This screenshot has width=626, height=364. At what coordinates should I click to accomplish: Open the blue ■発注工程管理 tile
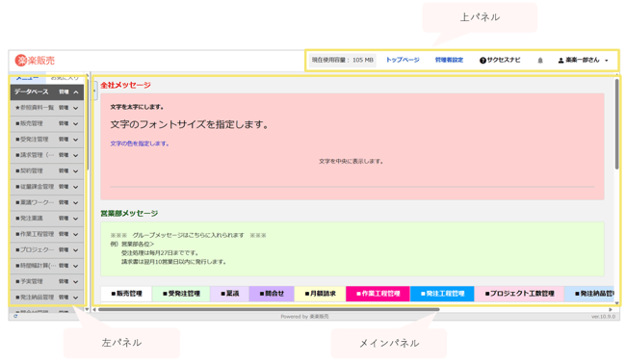click(x=442, y=294)
